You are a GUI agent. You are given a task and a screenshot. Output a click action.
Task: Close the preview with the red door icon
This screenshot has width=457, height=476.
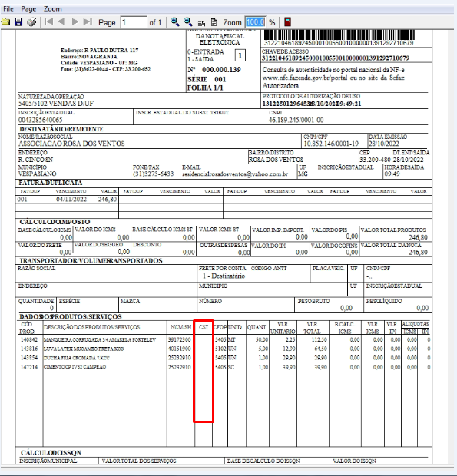287,21
